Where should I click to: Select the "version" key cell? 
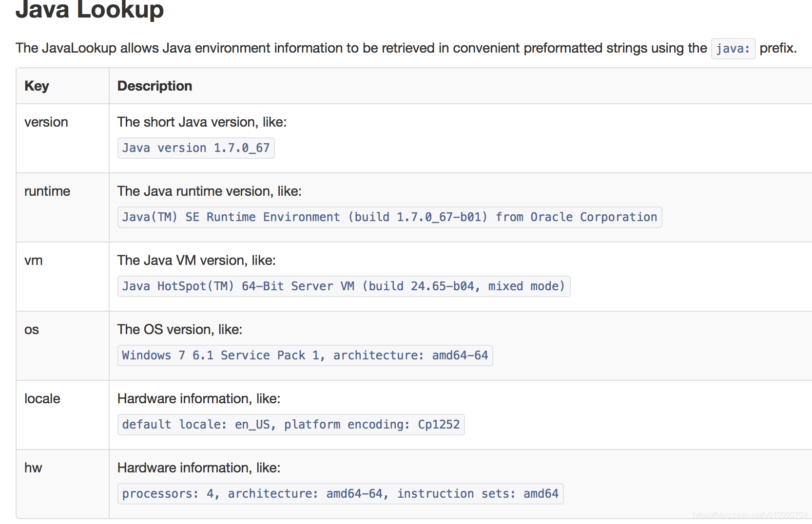pos(46,122)
